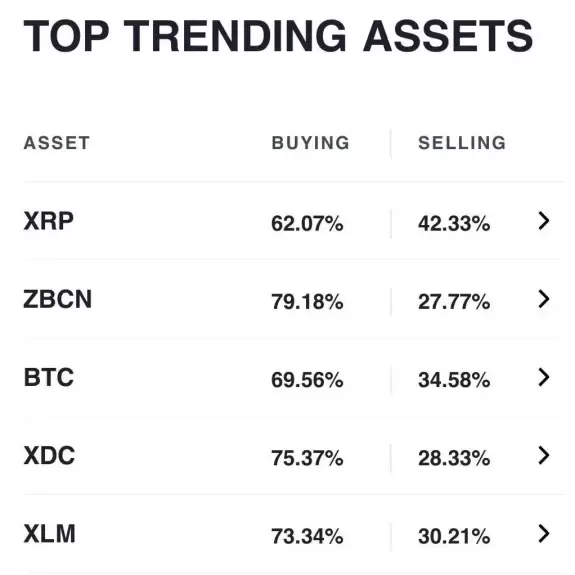Open XRP details chevron arrow
Viewport: 575px width, 575px height.
[x=544, y=221]
